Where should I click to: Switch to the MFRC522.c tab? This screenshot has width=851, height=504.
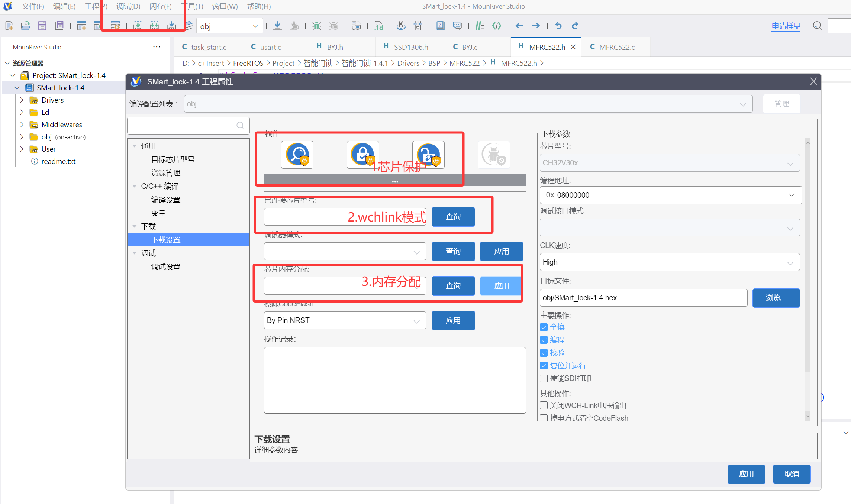pos(616,47)
